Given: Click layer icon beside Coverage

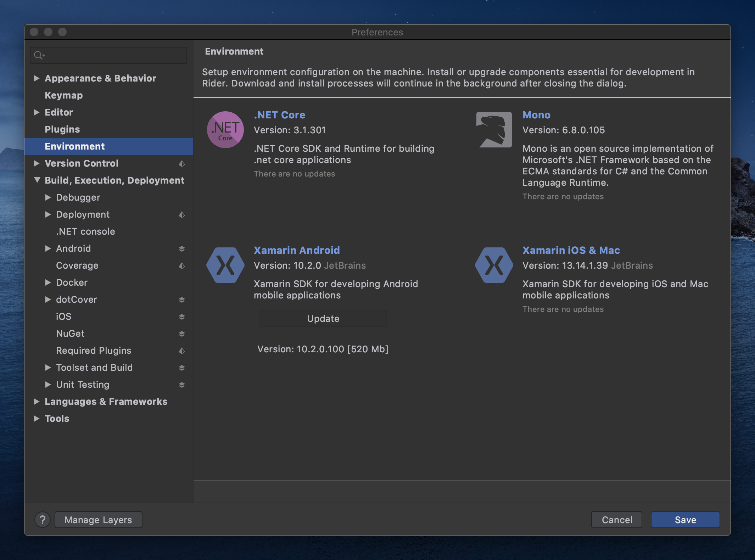Looking at the screenshot, I should pos(182,265).
